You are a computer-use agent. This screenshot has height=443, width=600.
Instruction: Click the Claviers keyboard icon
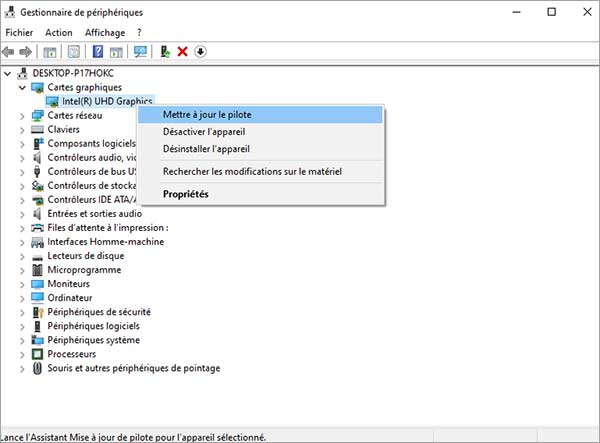38,129
